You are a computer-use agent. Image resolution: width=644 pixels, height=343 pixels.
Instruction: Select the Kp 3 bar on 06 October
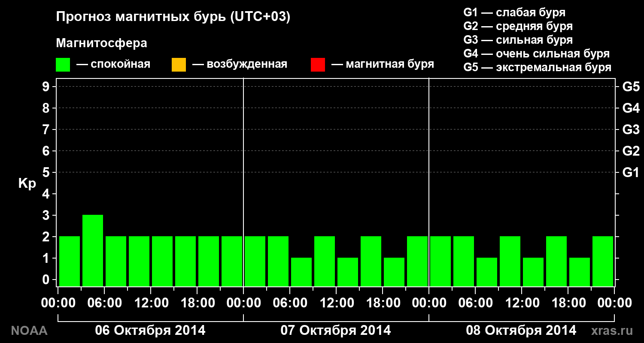point(93,250)
